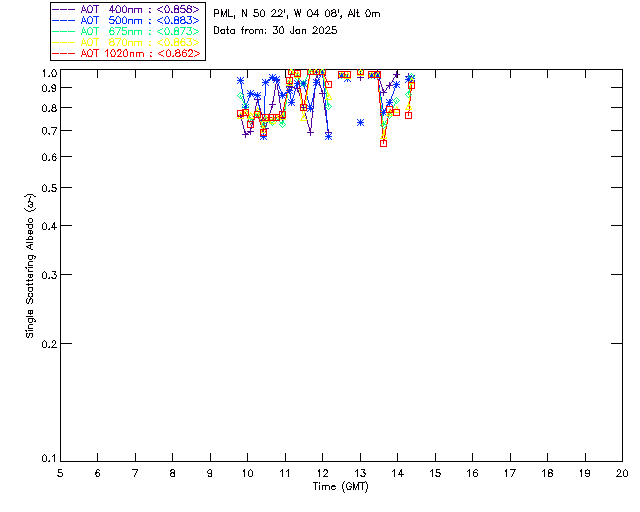Viewport: 640px width, 512px height.
Task: Click the isolated blue asterisk marker near 13 GMT
Action: click(360, 122)
